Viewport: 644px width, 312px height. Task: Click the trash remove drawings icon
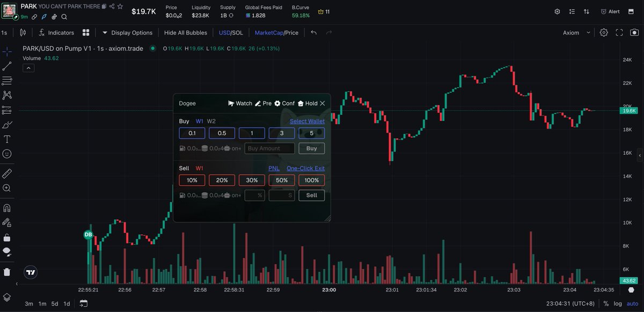[x=7, y=272]
